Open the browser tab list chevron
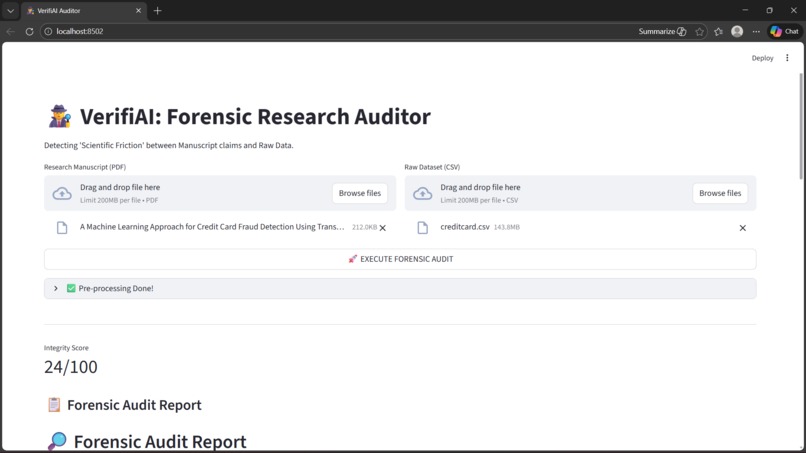Screen dimensions: 806x453 (10, 10)
